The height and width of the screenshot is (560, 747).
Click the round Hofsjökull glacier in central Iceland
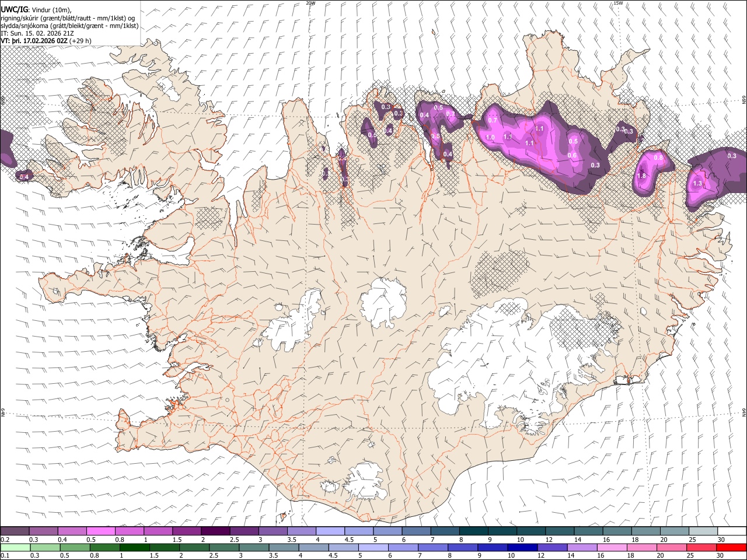pyautogui.click(x=383, y=302)
